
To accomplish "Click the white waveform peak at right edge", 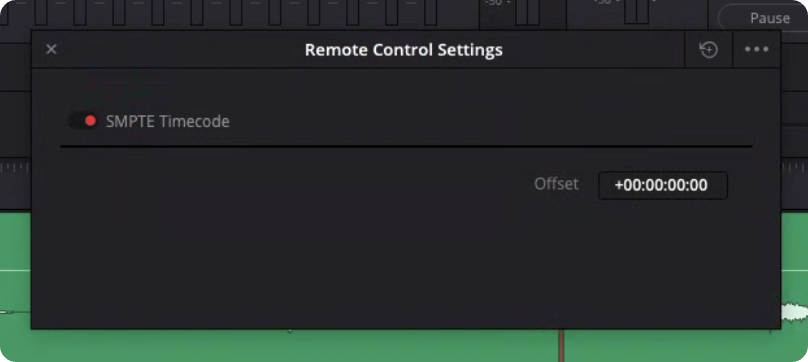I will point(794,312).
